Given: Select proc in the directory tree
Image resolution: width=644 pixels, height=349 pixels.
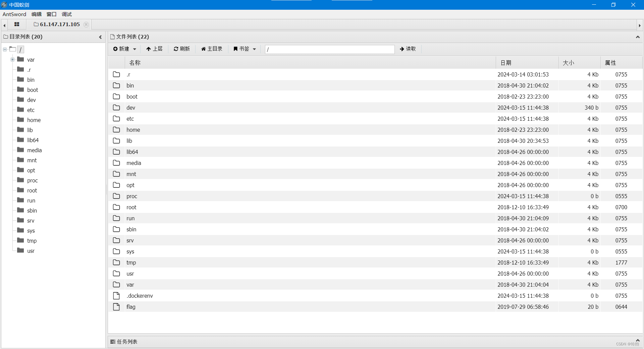Looking at the screenshot, I should (32, 180).
